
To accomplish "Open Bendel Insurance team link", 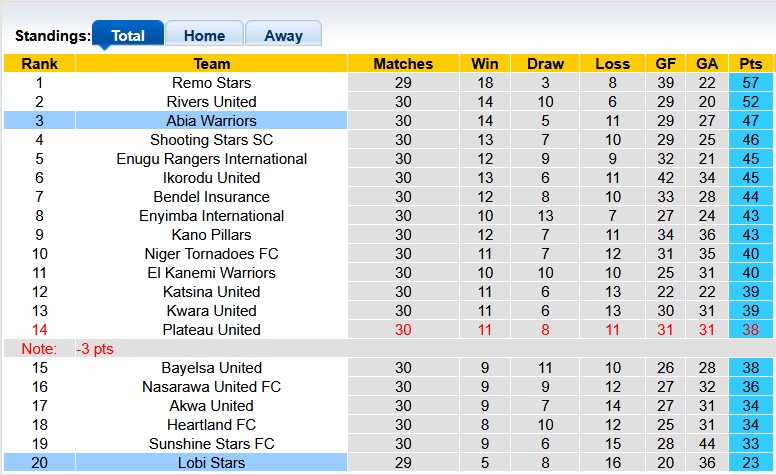I will (x=211, y=197).
